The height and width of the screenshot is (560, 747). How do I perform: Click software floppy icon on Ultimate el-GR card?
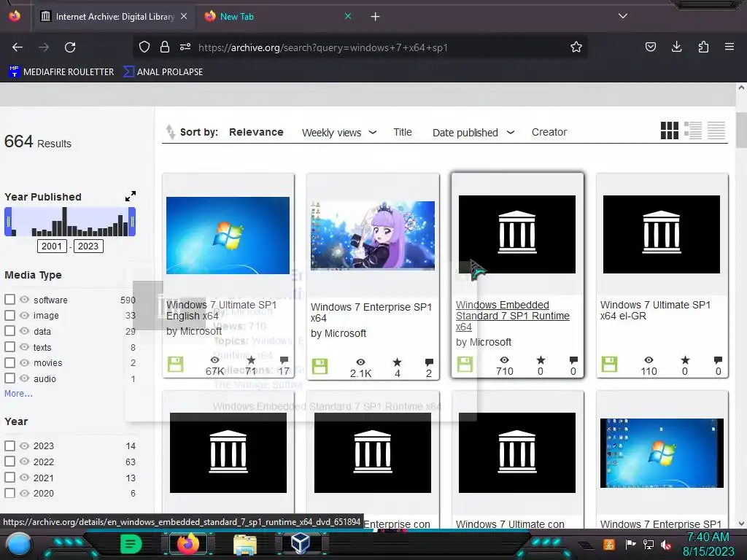click(x=609, y=365)
